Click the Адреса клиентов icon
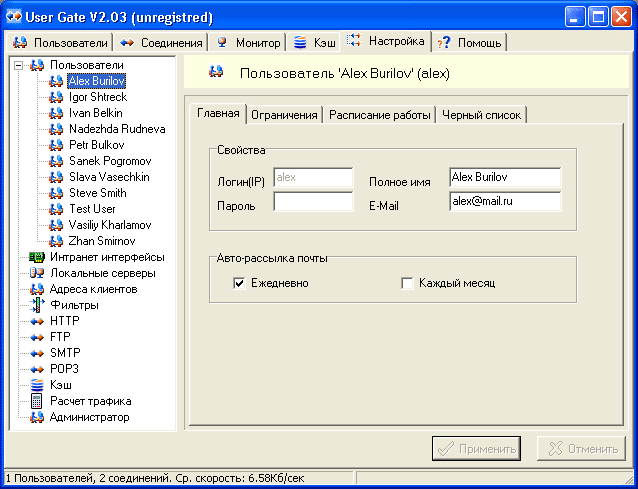 point(37,289)
